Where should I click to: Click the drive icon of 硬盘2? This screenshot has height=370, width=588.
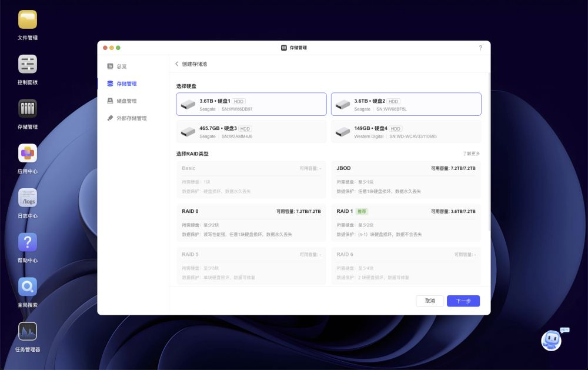coord(343,105)
